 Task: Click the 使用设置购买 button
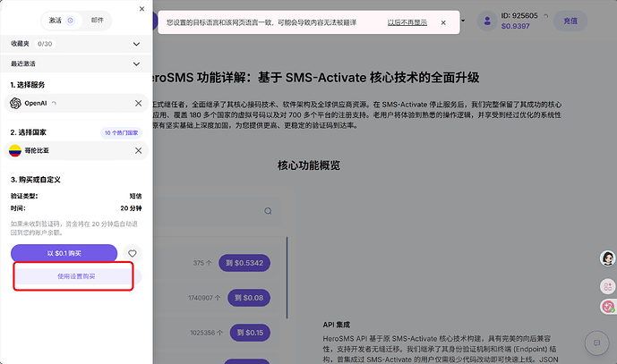point(76,276)
